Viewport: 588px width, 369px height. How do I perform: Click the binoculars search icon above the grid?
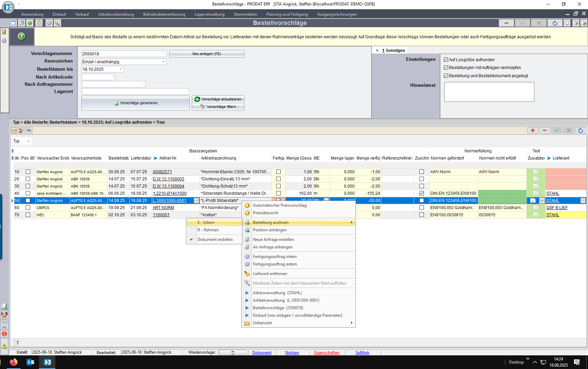29,131
